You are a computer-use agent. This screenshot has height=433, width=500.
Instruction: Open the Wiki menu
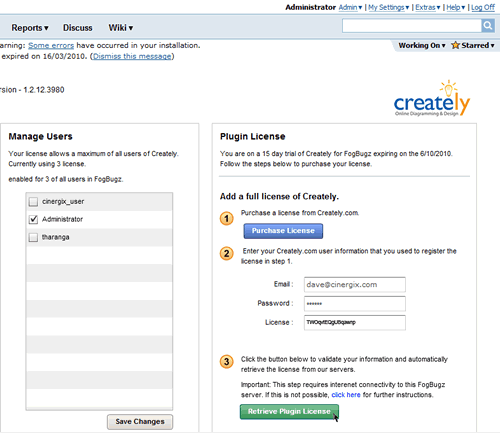pos(121,28)
